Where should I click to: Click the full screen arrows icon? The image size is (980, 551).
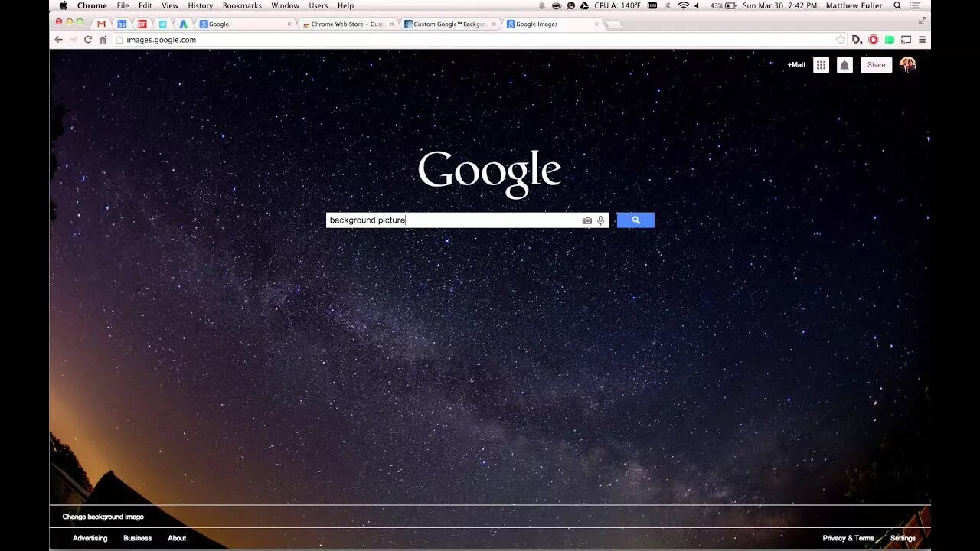pyautogui.click(x=923, y=21)
